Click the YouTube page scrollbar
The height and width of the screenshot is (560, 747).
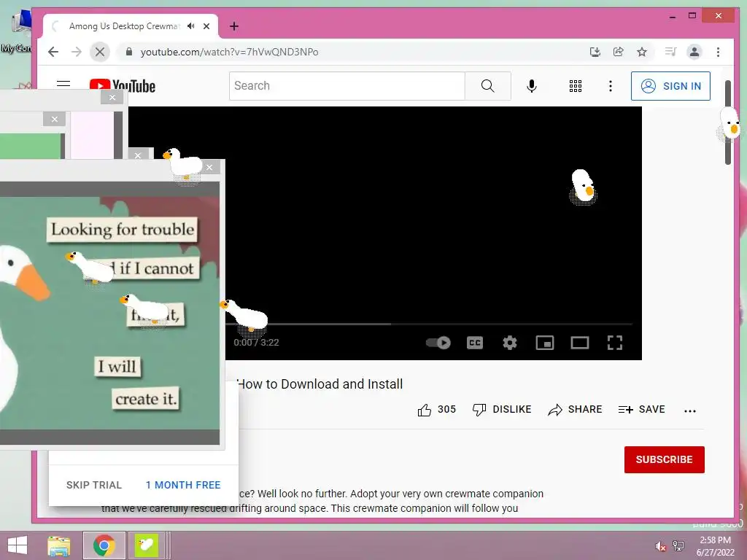tap(728, 122)
